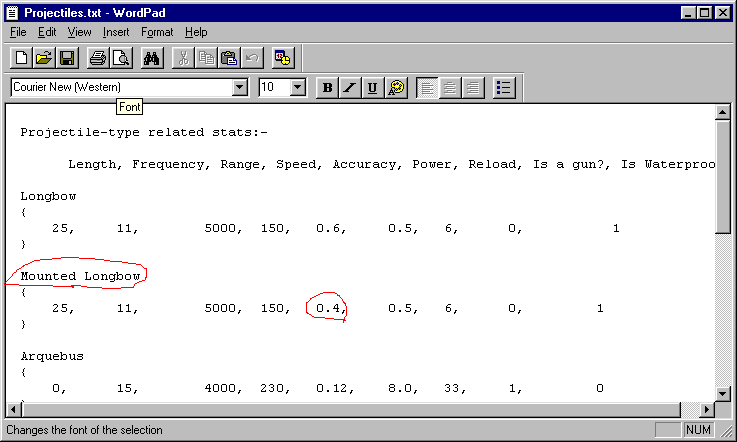The height and width of the screenshot is (442, 737).
Task: Maximize the WordPad window
Action: pyautogui.click(x=704, y=13)
